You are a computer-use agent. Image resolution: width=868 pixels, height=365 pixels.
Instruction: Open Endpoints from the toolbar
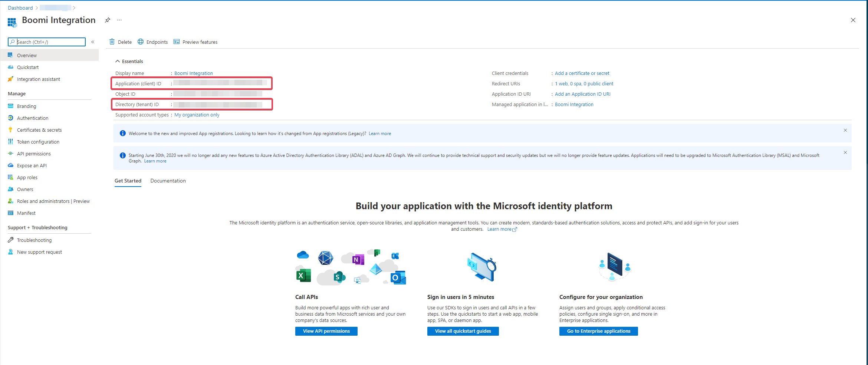[x=153, y=42]
